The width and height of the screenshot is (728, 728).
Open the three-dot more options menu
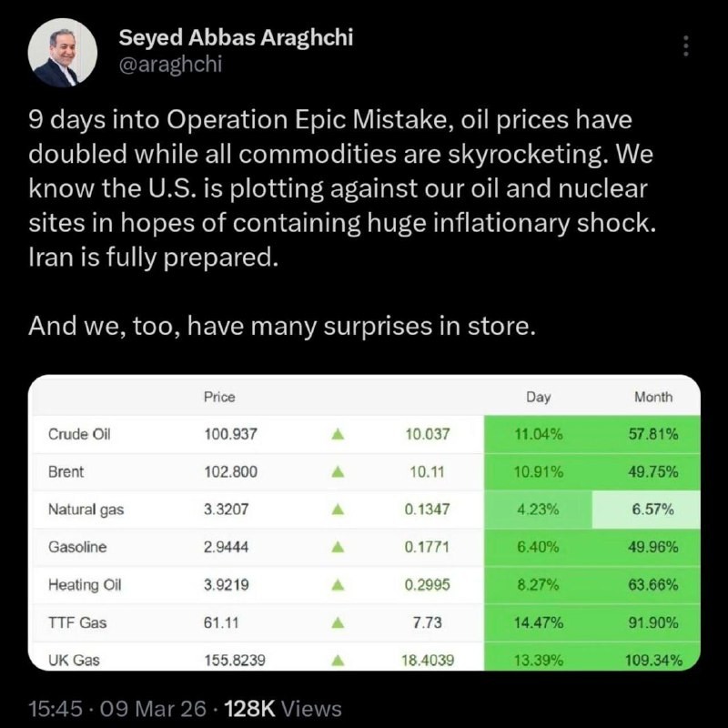pyautogui.click(x=686, y=45)
